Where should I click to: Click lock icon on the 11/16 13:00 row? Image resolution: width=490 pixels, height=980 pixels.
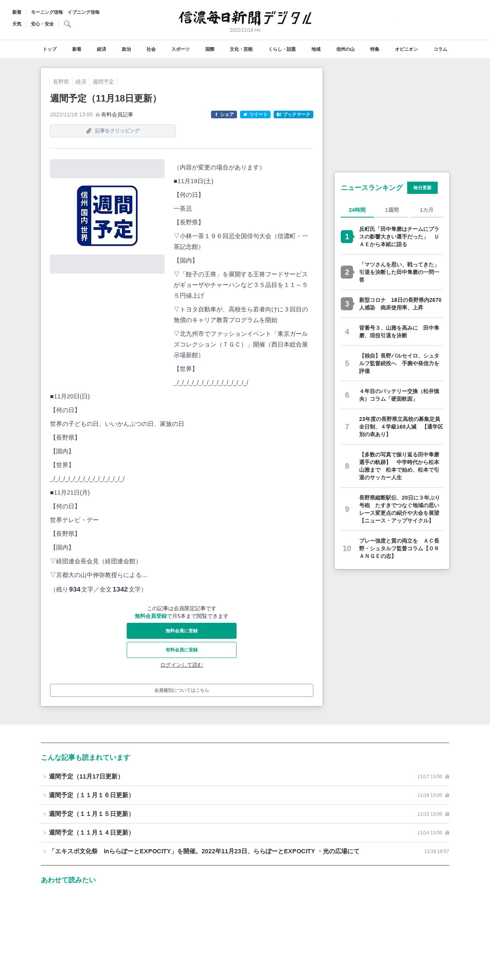pos(447,795)
